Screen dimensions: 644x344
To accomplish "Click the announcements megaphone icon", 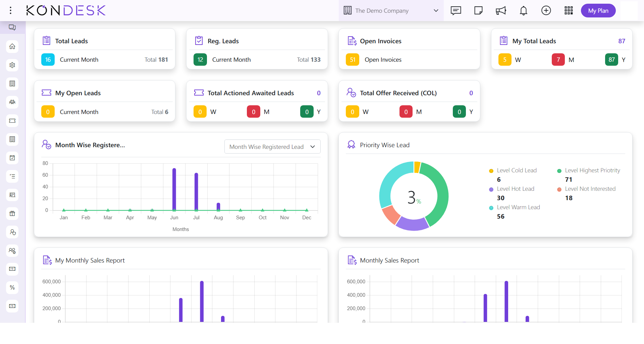I will click(x=501, y=11).
